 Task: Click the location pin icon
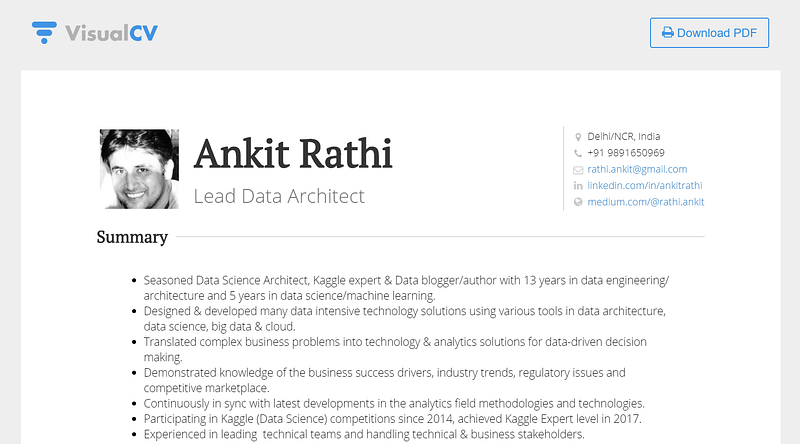578,137
